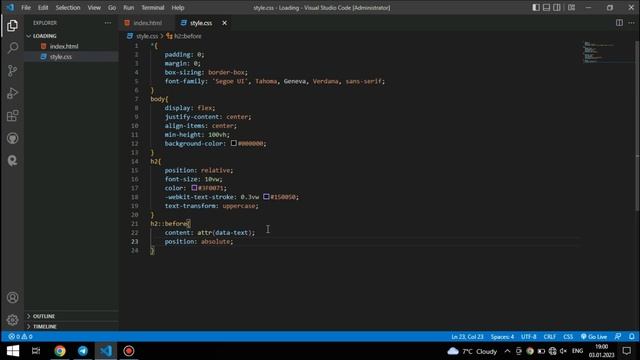Open Windows Start menu

[13, 351]
